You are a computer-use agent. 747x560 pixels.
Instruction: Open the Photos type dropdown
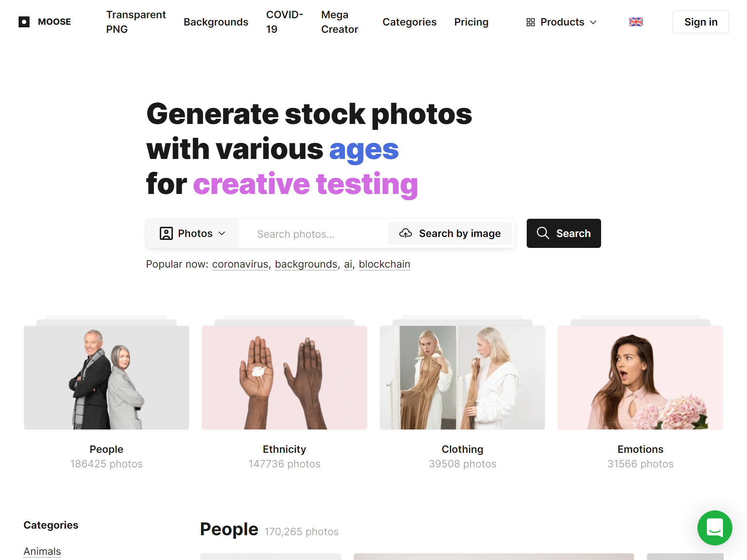pos(193,233)
